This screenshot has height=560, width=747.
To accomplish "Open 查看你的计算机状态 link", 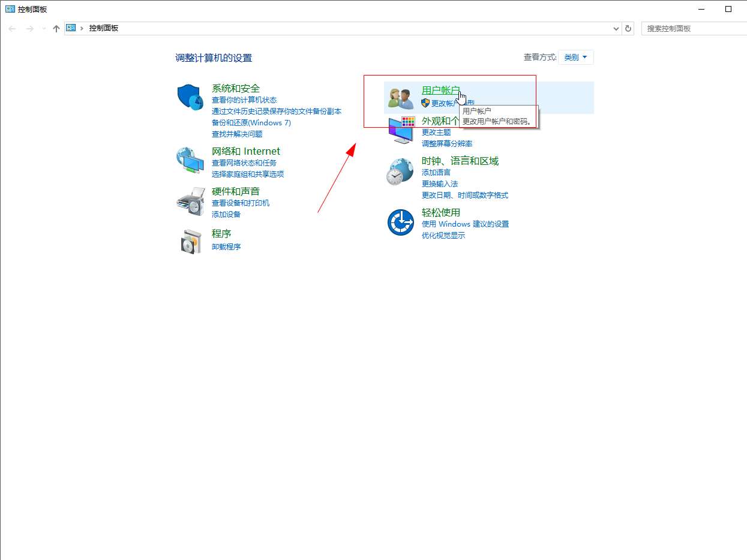I will pos(244,100).
